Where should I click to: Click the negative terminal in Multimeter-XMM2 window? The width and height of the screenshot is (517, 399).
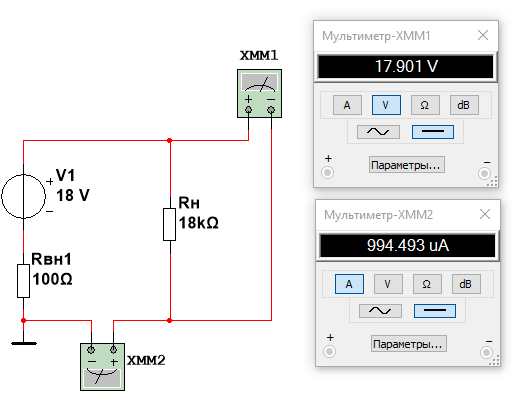[x=486, y=352]
